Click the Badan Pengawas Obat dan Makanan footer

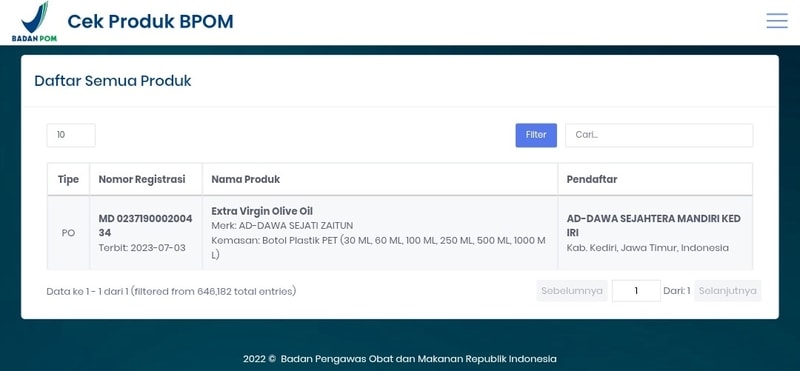point(399,359)
